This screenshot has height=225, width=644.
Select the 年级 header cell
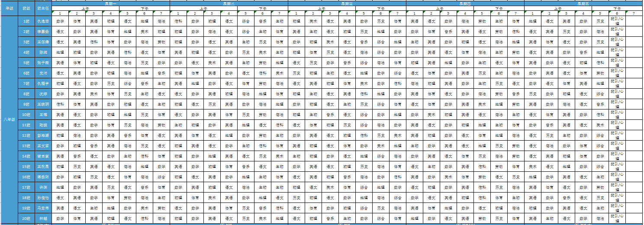[x=9, y=8]
